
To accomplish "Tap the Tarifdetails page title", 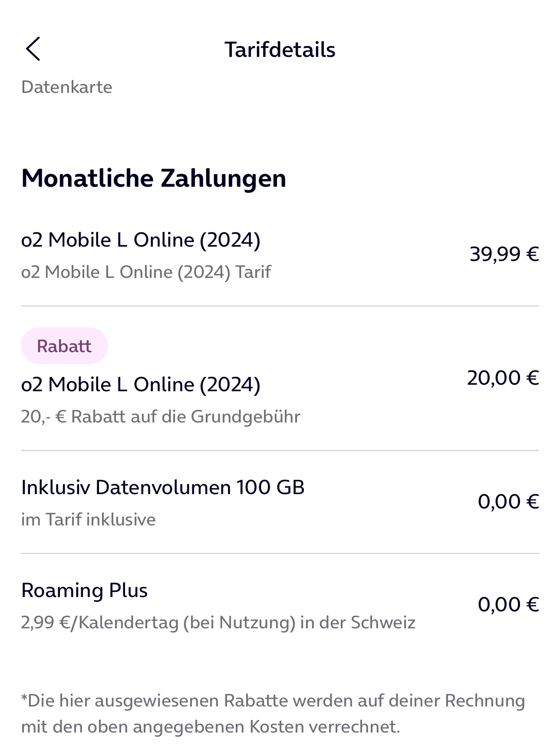I will (x=280, y=50).
